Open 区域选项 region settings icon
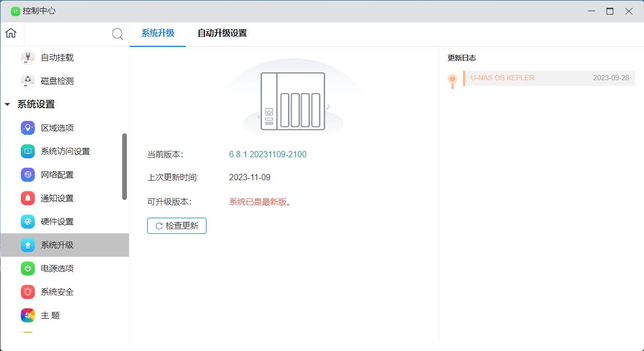Image resolution: width=644 pixels, height=351 pixels. tap(28, 128)
